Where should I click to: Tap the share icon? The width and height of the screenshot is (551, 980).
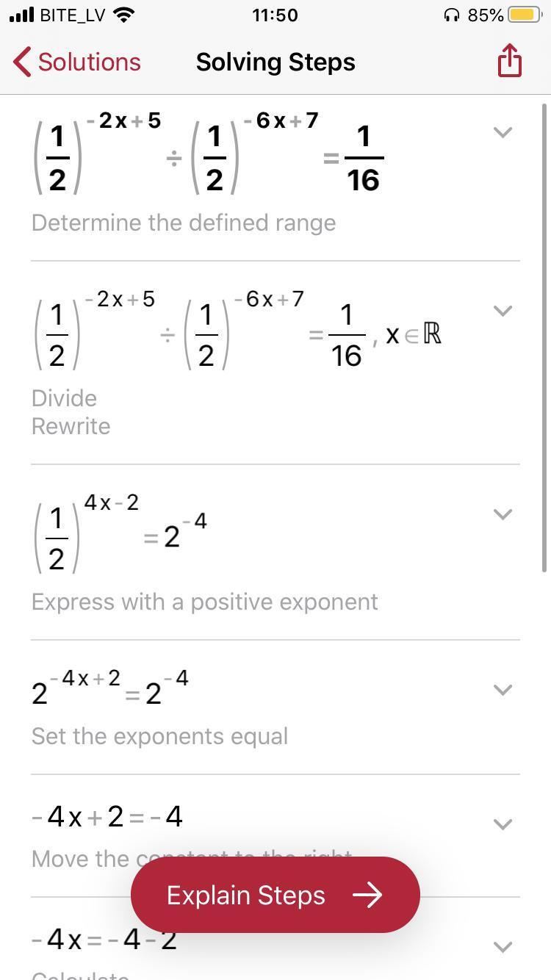[x=509, y=61]
